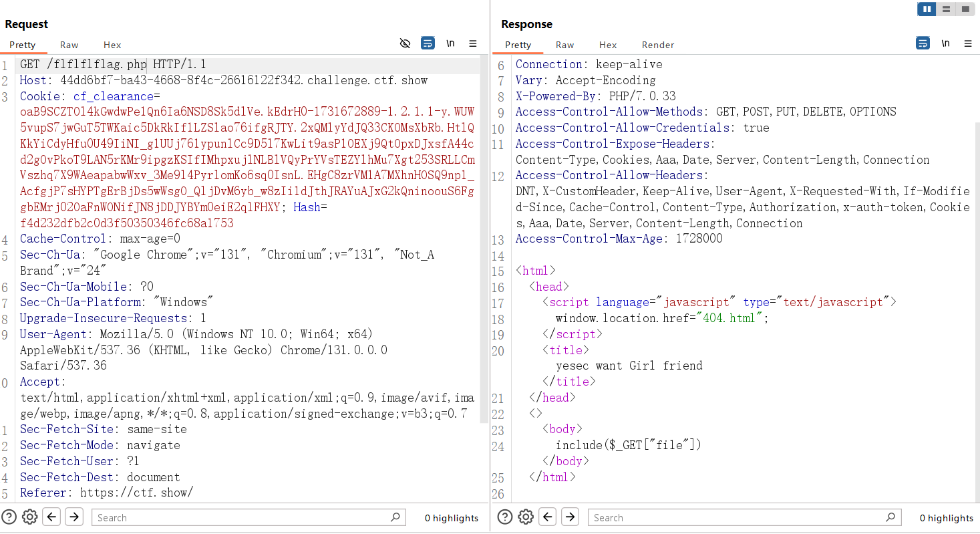The image size is (980, 534).
Task: Go to next match in Response search
Action: click(570, 517)
